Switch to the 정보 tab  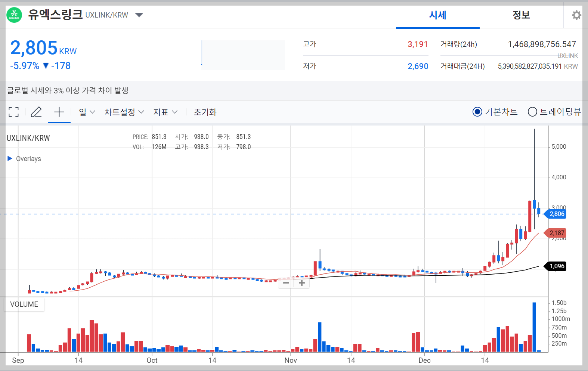(x=521, y=15)
